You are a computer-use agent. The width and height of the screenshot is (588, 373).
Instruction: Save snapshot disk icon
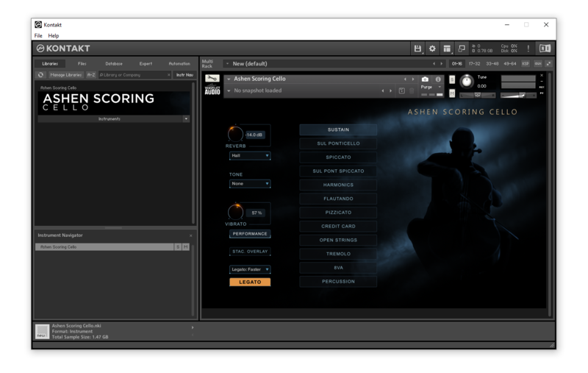click(401, 90)
